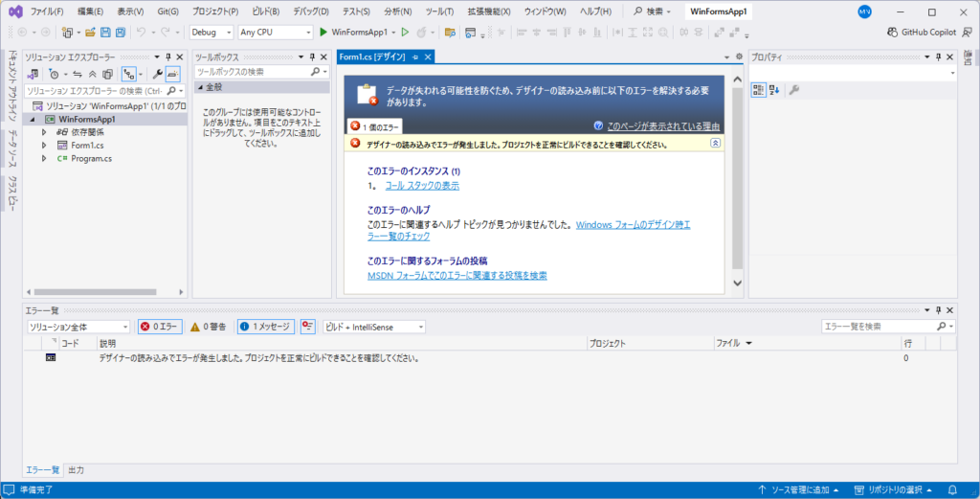Click MSDN フォーラム error search link
980x499 pixels.
pos(457,275)
